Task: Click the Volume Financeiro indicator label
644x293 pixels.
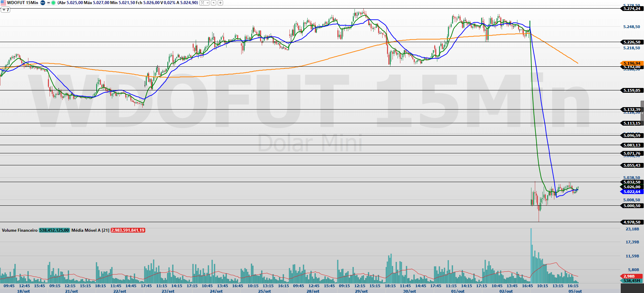Action: point(20,230)
